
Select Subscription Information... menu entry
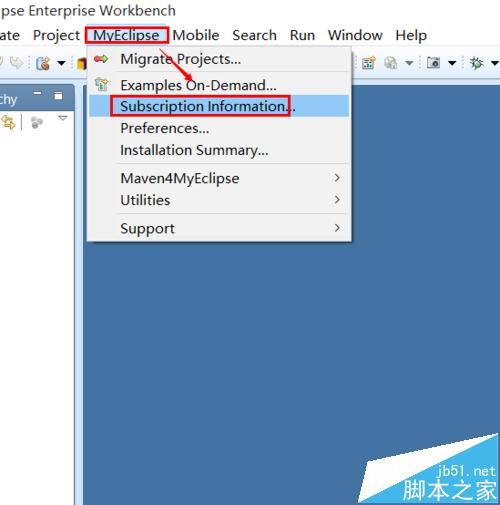coord(219,106)
